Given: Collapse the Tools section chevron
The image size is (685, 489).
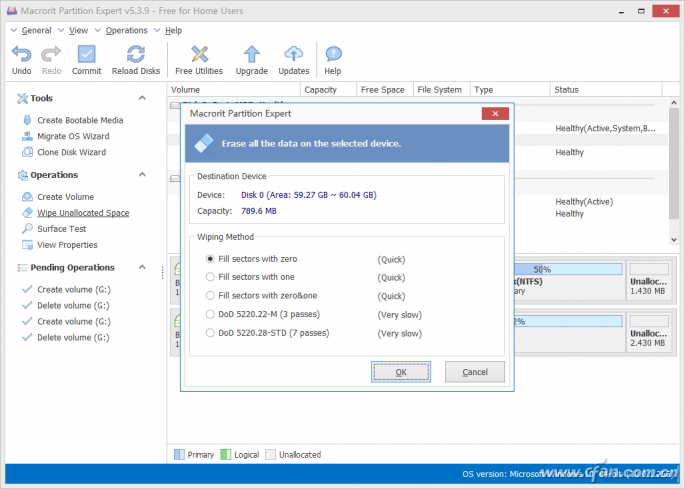Looking at the screenshot, I should point(142,98).
